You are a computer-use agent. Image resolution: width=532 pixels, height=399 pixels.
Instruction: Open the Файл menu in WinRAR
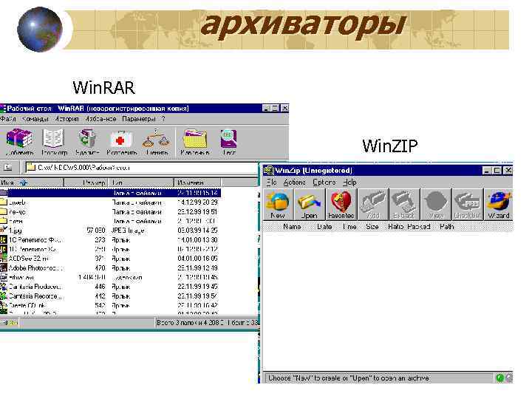point(8,119)
